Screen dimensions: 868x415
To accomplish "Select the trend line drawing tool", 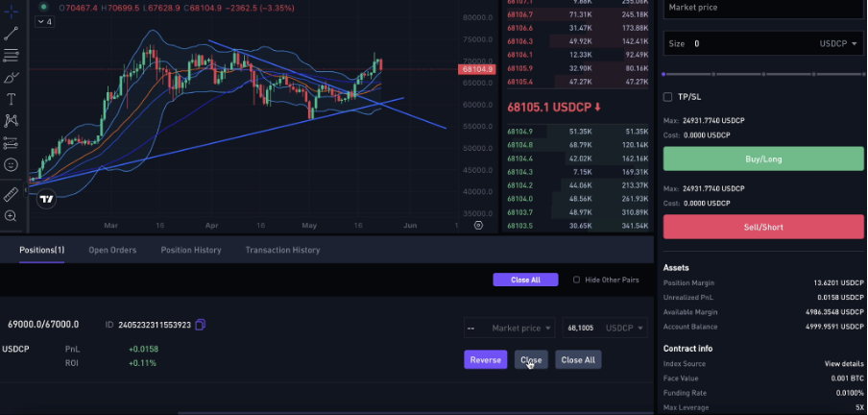I will click(11, 34).
